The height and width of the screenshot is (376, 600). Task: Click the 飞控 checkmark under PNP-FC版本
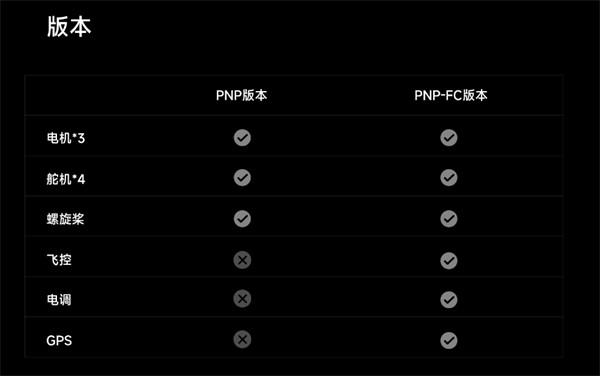click(x=449, y=261)
